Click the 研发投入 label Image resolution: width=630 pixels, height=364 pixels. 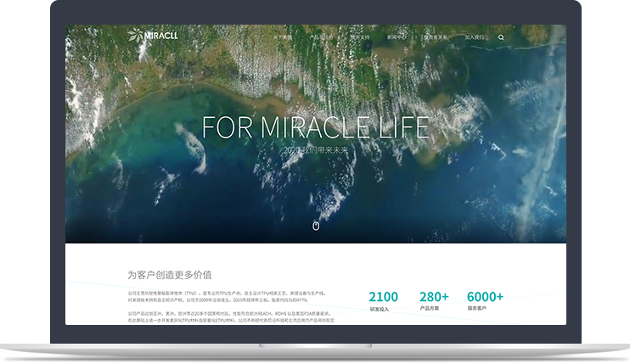(x=379, y=310)
